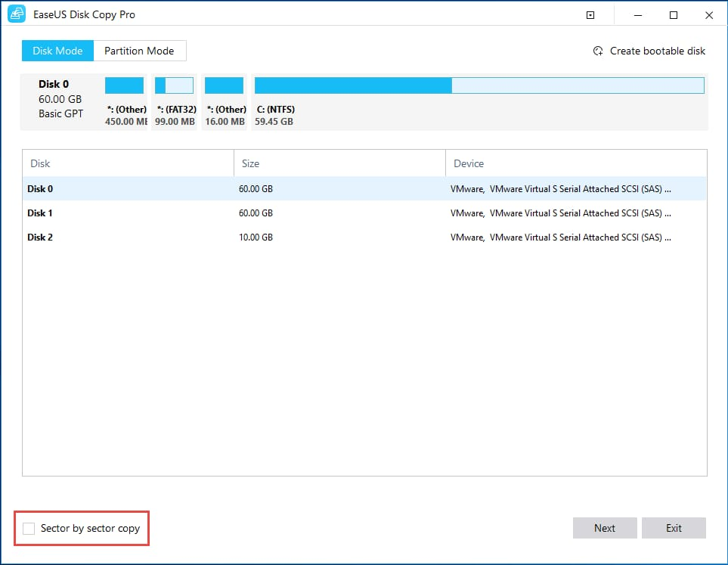
Task: Click the globe icon beside Create bootable disk
Action: pyautogui.click(x=597, y=51)
